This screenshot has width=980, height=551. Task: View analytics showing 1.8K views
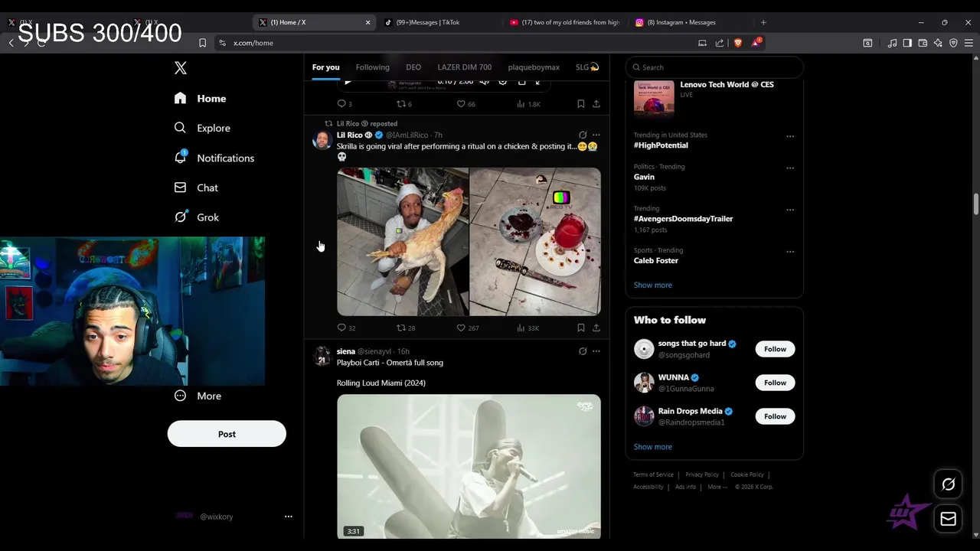coord(528,103)
